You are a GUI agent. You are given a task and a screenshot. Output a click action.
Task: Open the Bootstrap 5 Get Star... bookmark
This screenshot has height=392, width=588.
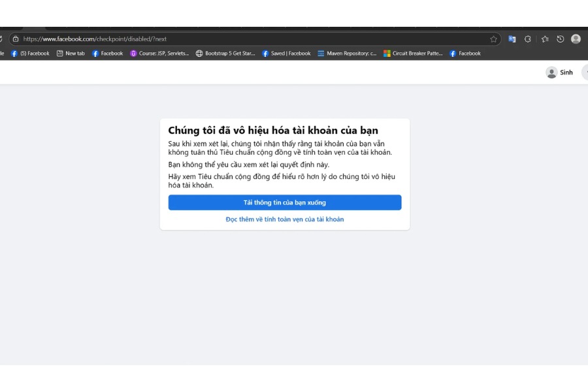coord(225,54)
